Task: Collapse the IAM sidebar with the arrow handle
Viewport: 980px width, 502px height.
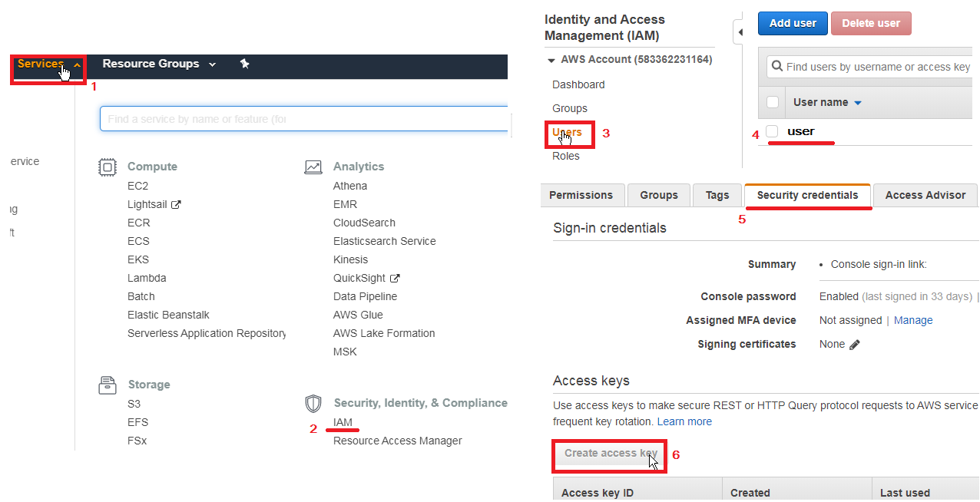Action: tap(740, 32)
